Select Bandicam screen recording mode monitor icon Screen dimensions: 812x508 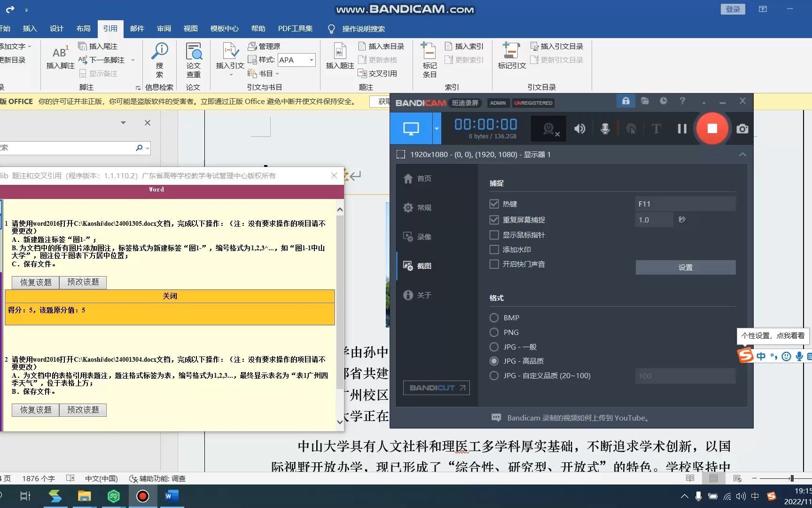pyautogui.click(x=411, y=128)
